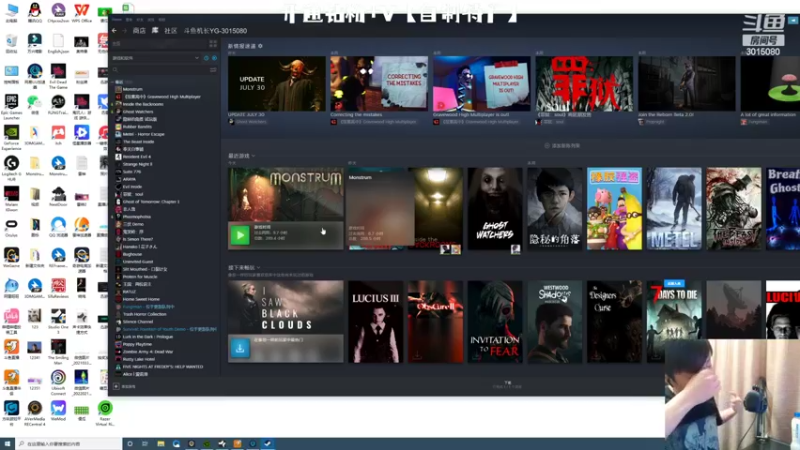Open the games and software filter dropdown
Image resolution: width=800 pixels, height=450 pixels.
pyautogui.click(x=156, y=58)
